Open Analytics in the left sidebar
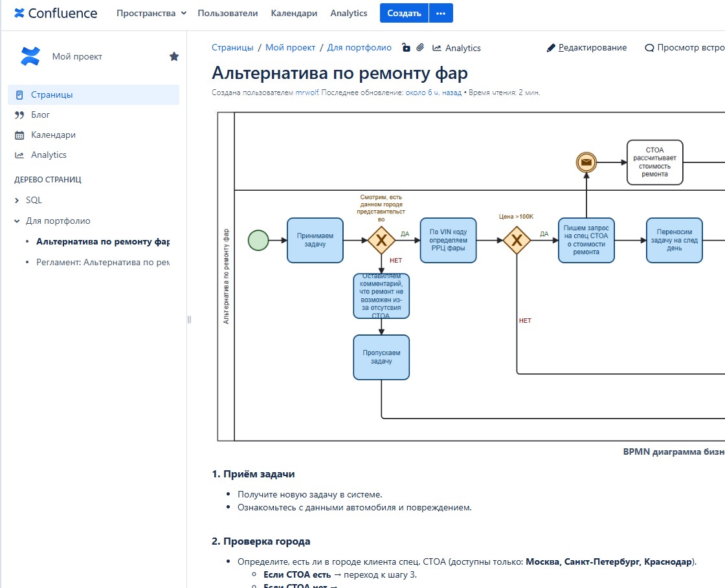 (49, 155)
